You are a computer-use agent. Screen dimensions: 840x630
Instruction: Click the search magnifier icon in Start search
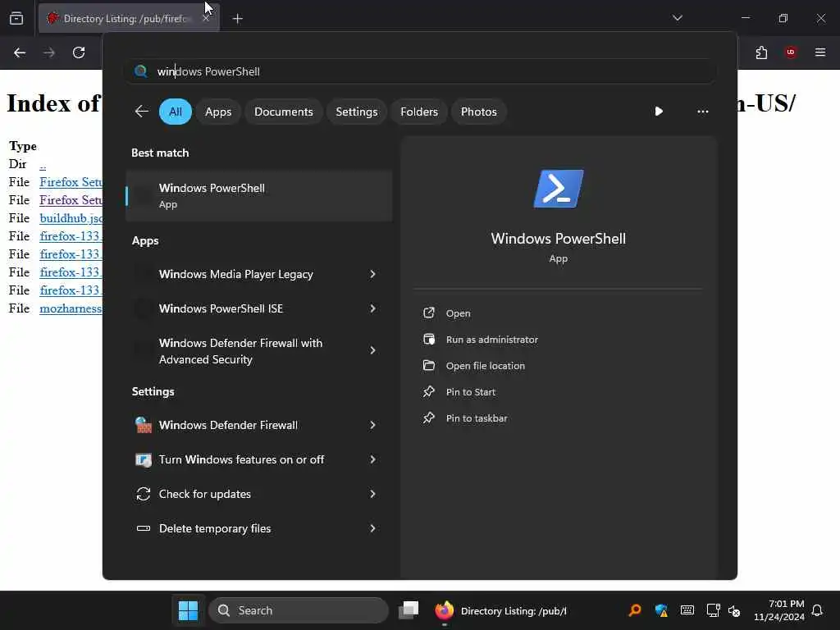141,71
